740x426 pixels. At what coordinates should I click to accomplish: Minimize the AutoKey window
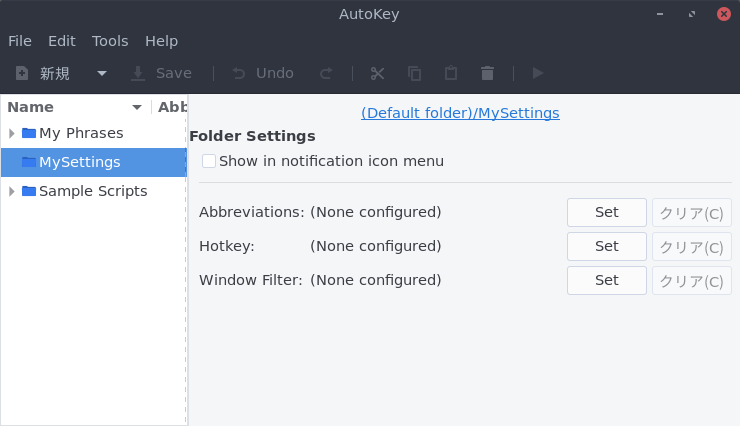[660, 14]
